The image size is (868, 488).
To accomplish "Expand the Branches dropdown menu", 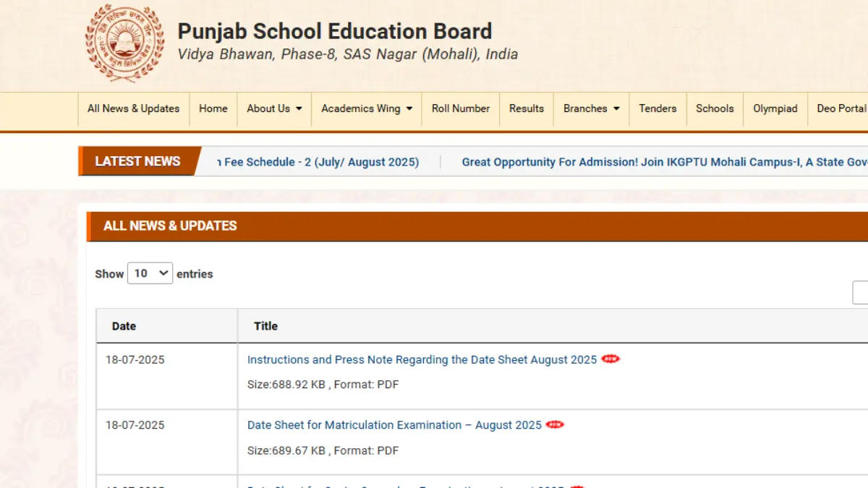I will (x=592, y=108).
